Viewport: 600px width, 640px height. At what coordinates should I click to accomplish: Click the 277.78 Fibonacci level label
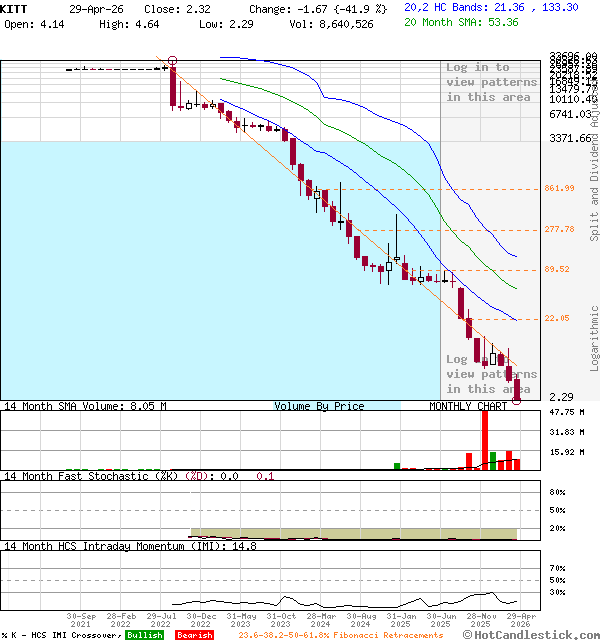(x=559, y=230)
